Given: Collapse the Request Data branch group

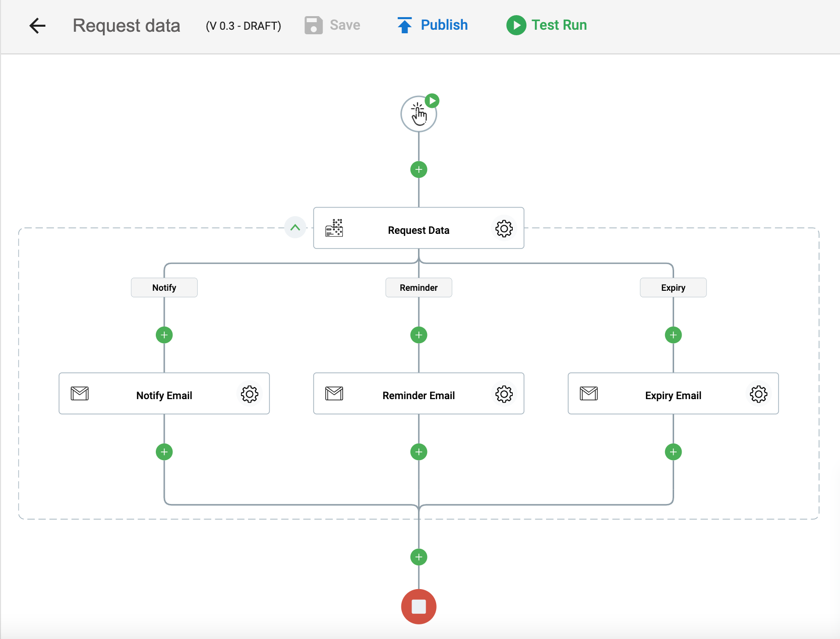Looking at the screenshot, I should tap(295, 227).
